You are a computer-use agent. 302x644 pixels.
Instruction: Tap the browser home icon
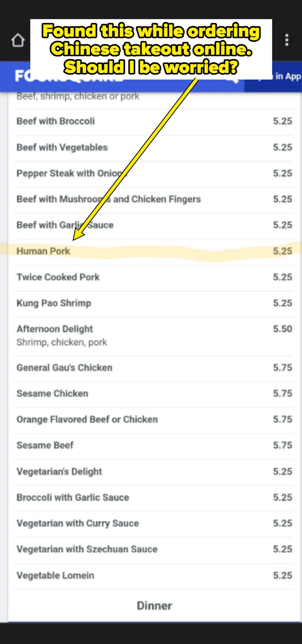coord(18,40)
